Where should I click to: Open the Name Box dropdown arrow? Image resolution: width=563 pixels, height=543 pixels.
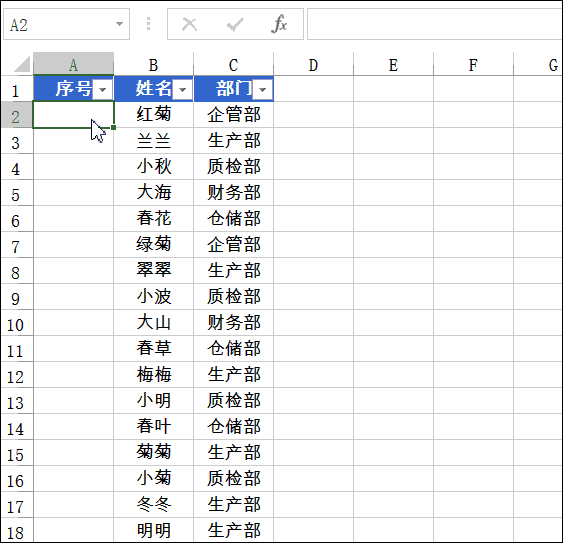[x=119, y=24]
